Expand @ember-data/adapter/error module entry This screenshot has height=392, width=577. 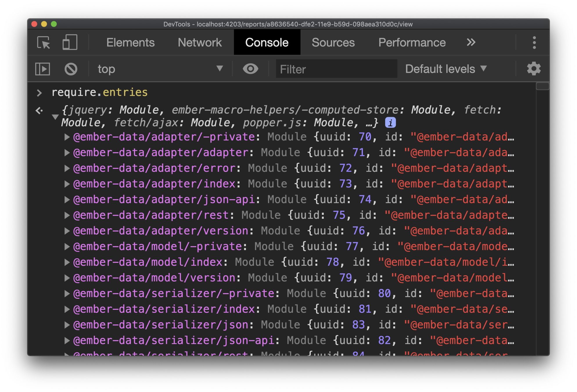(67, 168)
